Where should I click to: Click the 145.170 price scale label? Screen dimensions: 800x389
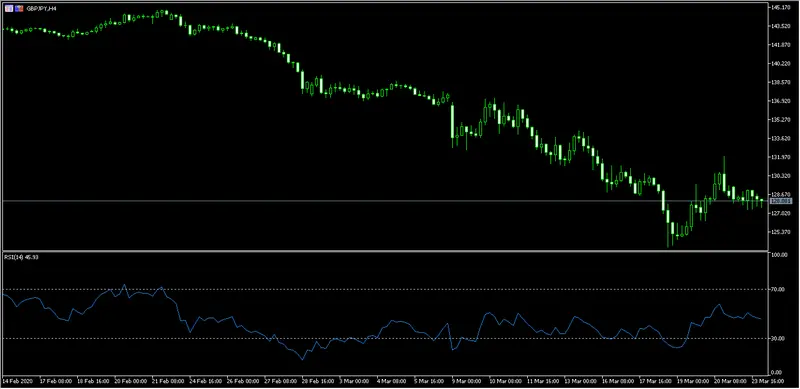click(781, 8)
